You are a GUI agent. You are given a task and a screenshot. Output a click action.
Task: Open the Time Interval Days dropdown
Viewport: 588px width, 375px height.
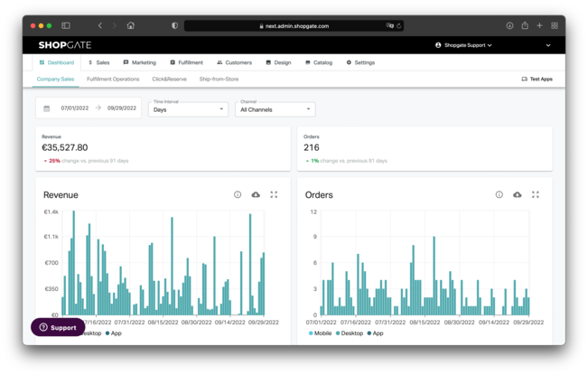pos(188,109)
